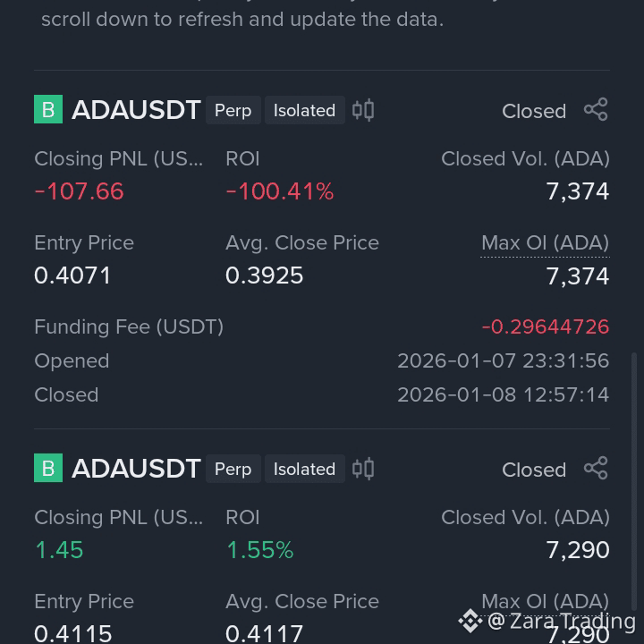
Task: Open first ADAUSDT symbol title
Action: tap(136, 110)
